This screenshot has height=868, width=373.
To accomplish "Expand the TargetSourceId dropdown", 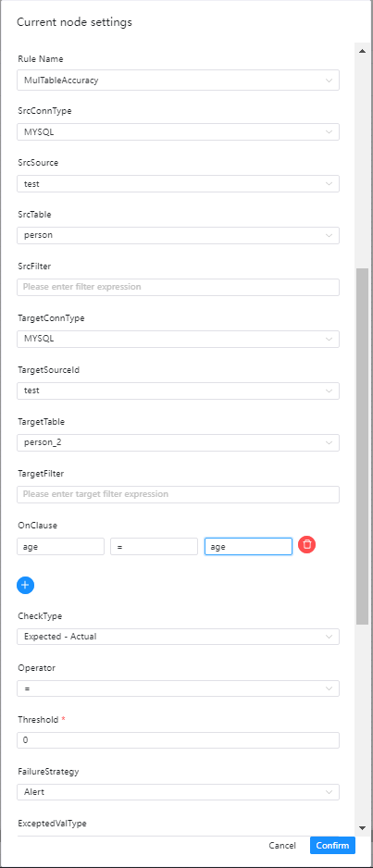I will (x=178, y=391).
